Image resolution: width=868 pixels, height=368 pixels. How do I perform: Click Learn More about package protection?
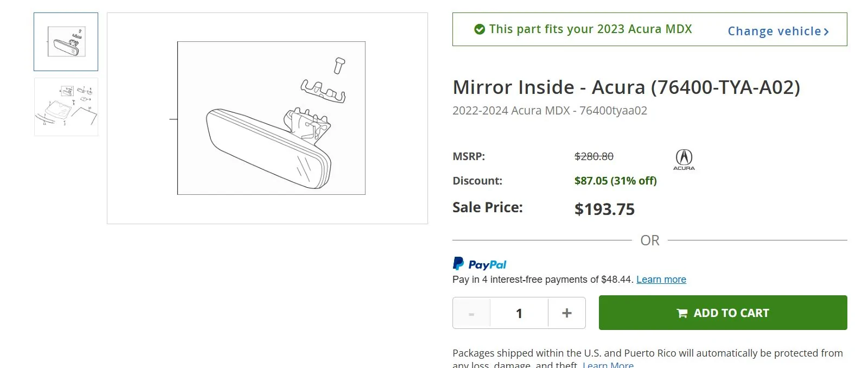click(x=608, y=364)
